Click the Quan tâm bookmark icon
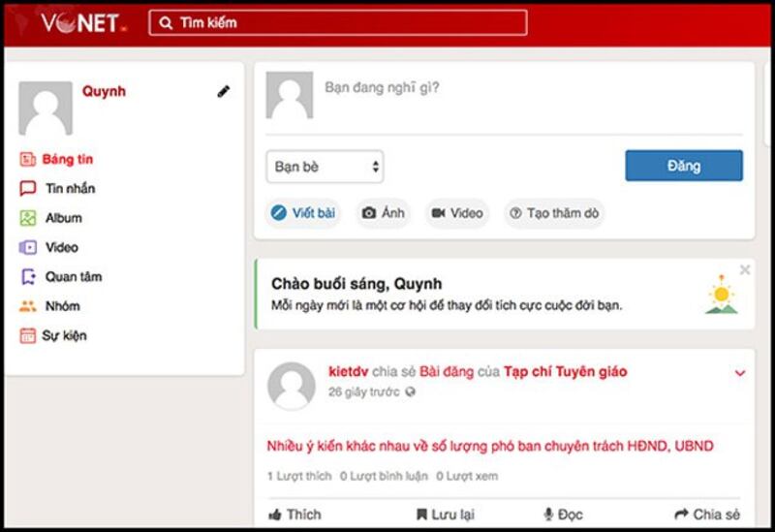The height and width of the screenshot is (532, 775). tap(28, 277)
